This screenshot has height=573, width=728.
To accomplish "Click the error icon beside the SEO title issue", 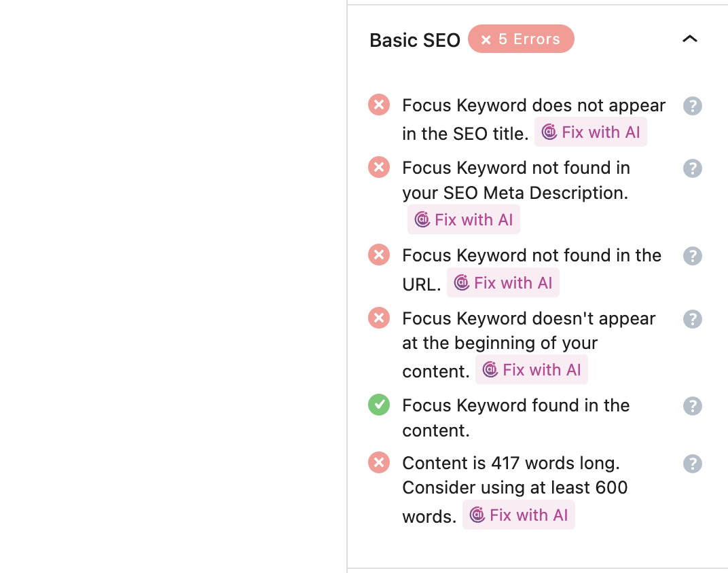I will coord(379,105).
